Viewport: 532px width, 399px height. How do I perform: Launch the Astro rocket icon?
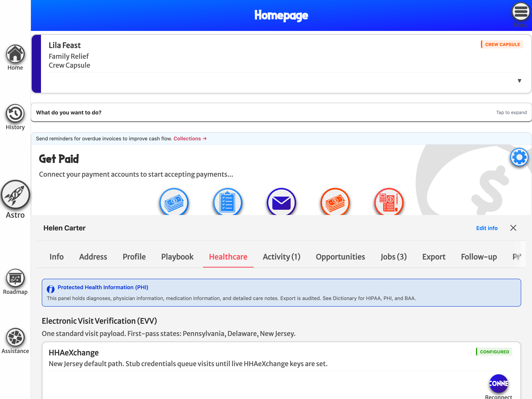point(15,194)
